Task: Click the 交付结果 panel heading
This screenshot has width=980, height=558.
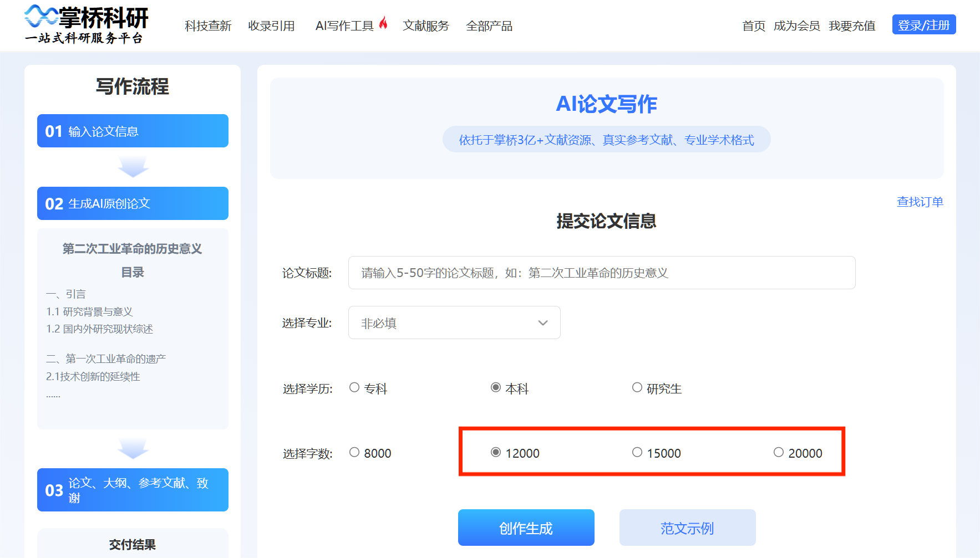Action: [x=133, y=545]
